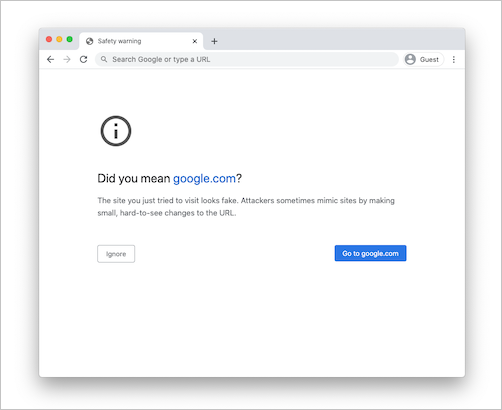The height and width of the screenshot is (410, 502).
Task: Click the large info circle icon
Action: coord(116,131)
